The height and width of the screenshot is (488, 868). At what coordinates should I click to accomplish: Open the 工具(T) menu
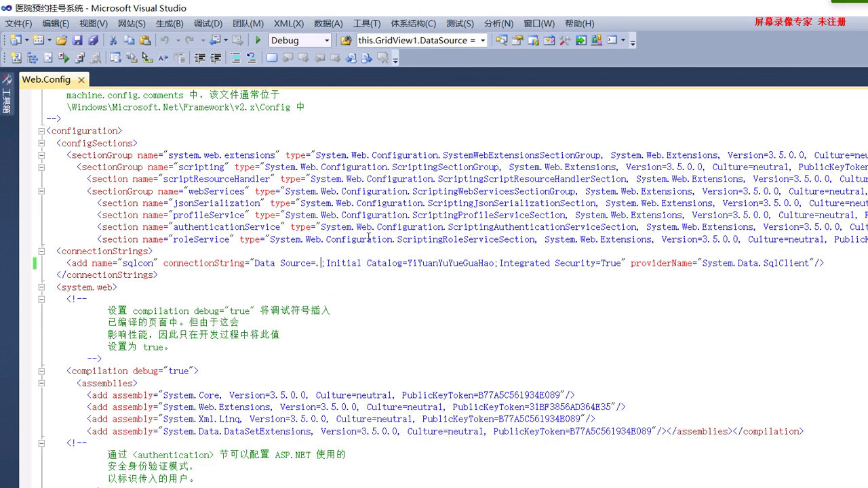click(367, 24)
